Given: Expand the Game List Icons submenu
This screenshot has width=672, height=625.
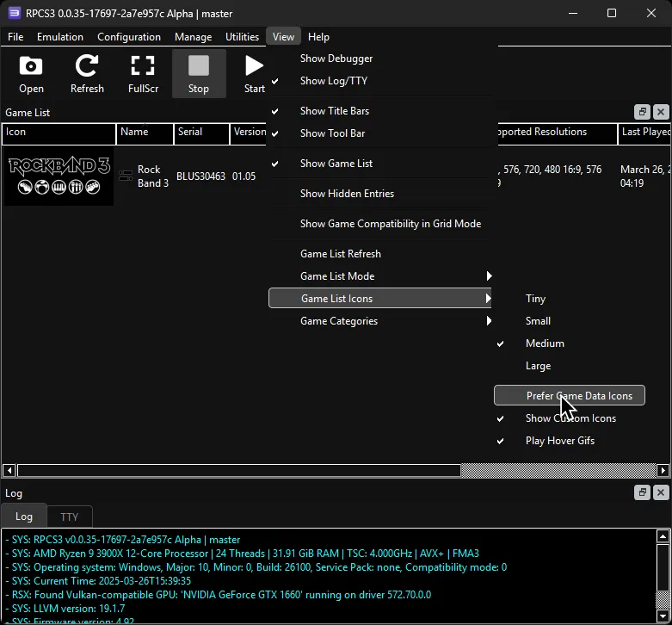Looking at the screenshot, I should tap(380, 299).
